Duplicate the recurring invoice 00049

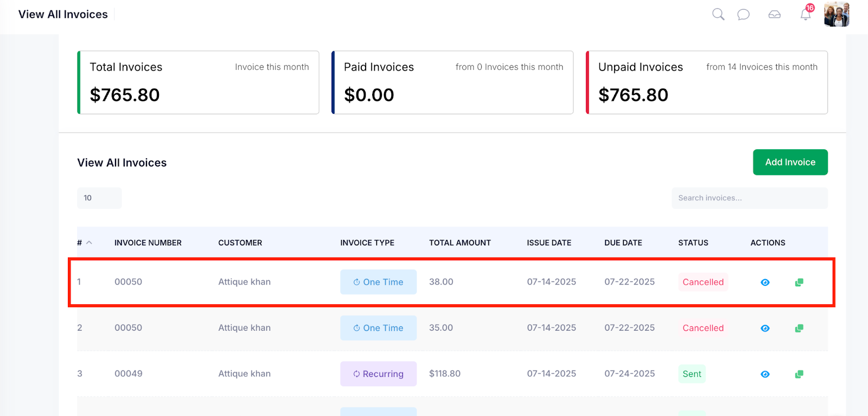pyautogui.click(x=799, y=374)
